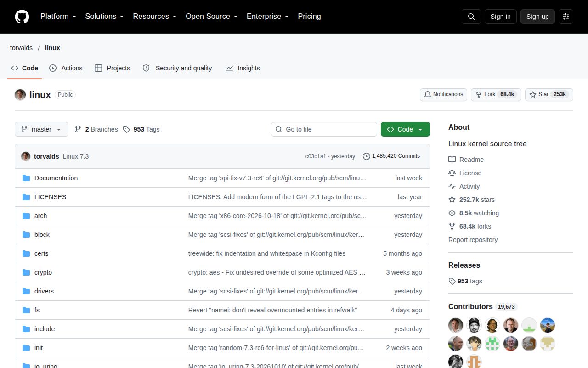The height and width of the screenshot is (368, 588).
Task: Click the arch folder icon
Action: click(26, 216)
